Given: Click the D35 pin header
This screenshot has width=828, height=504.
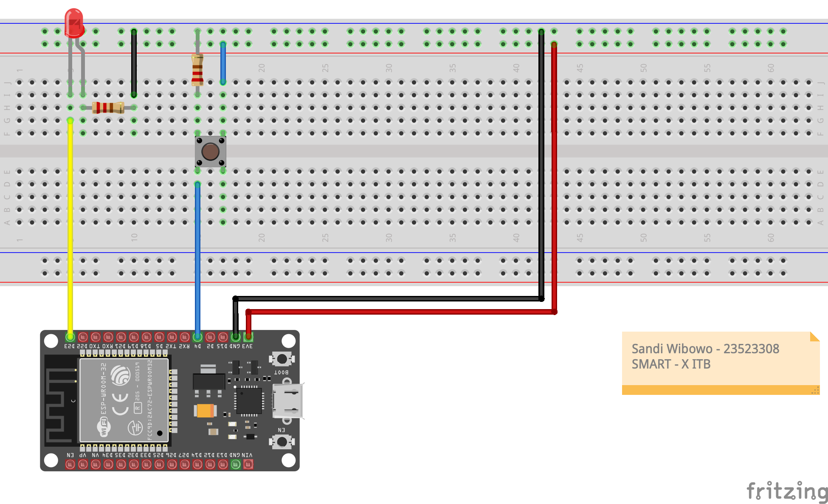Looking at the screenshot, I should click(121, 465).
